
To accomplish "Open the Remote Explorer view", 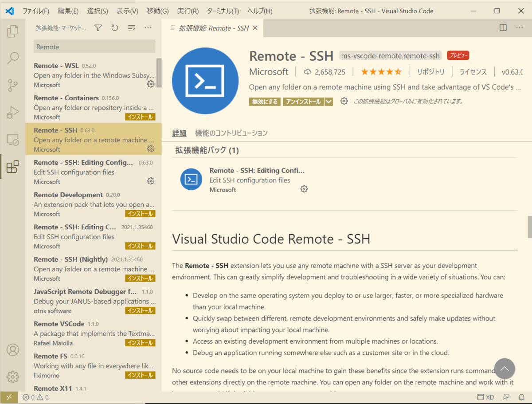I will coord(13,139).
